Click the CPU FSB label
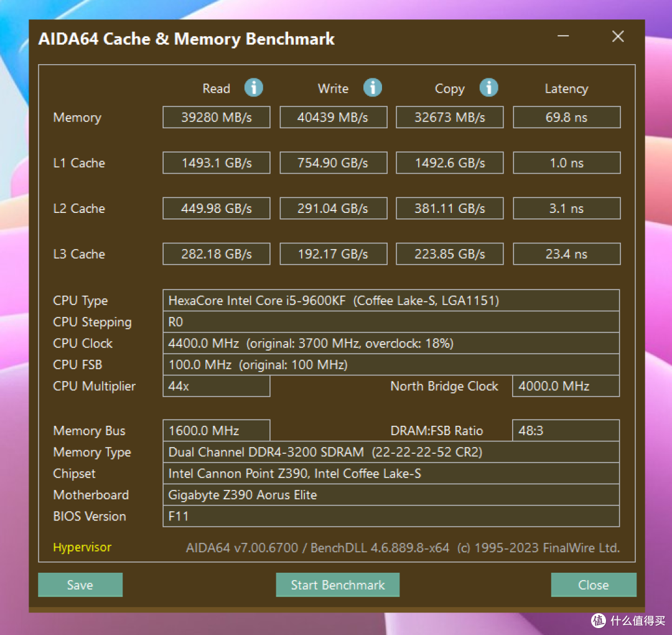Screen dimensions: 672x635 pos(78,365)
